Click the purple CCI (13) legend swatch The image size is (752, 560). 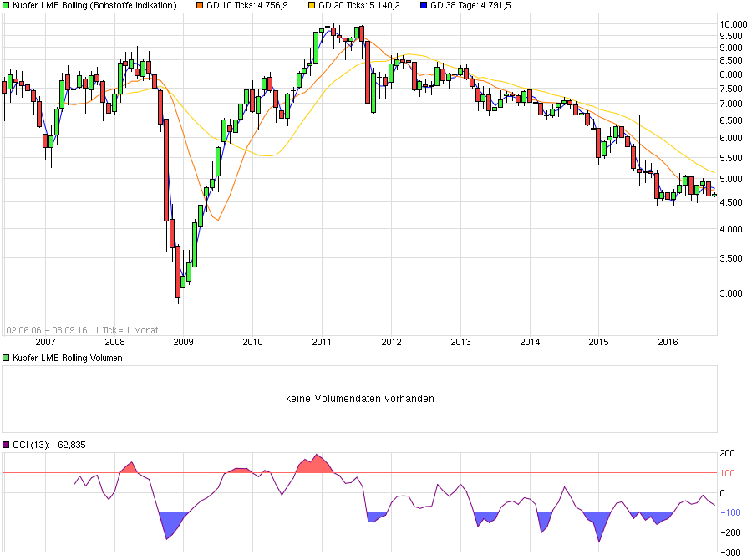click(x=6, y=445)
